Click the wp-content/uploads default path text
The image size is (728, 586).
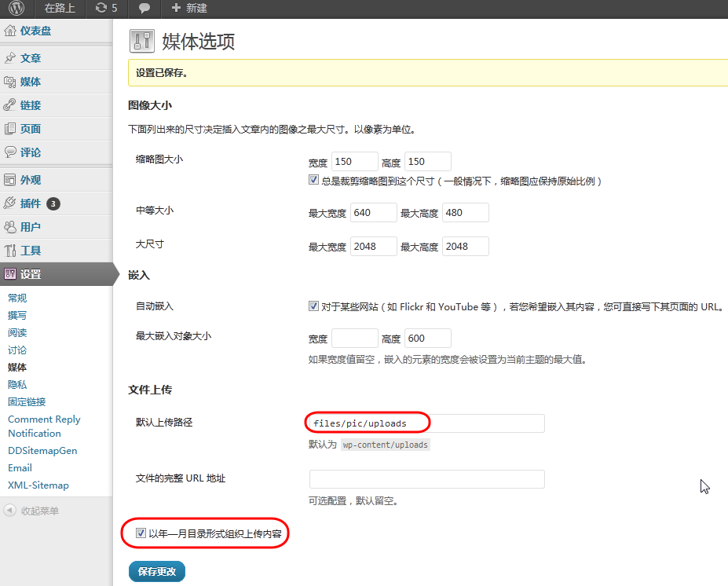[x=386, y=445]
